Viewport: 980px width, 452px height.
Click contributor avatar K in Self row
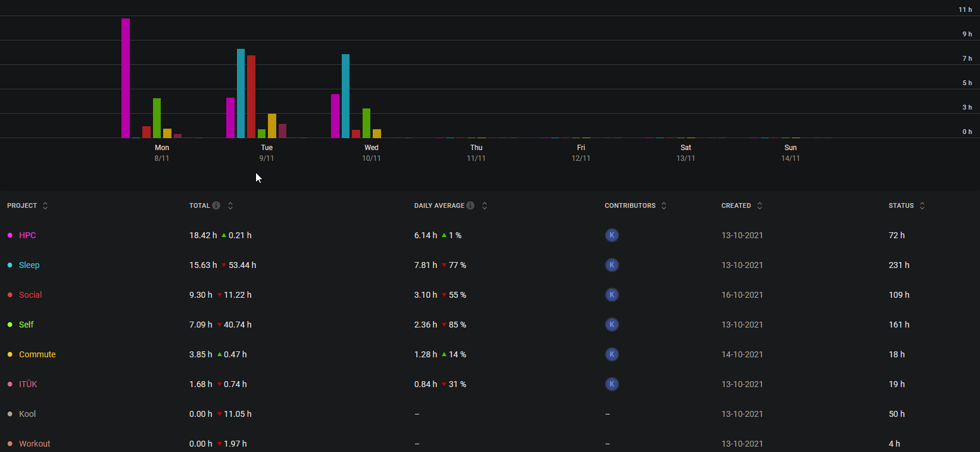611,325
